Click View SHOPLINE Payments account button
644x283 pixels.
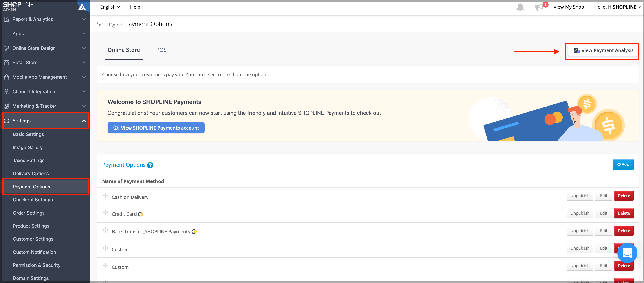(x=156, y=128)
